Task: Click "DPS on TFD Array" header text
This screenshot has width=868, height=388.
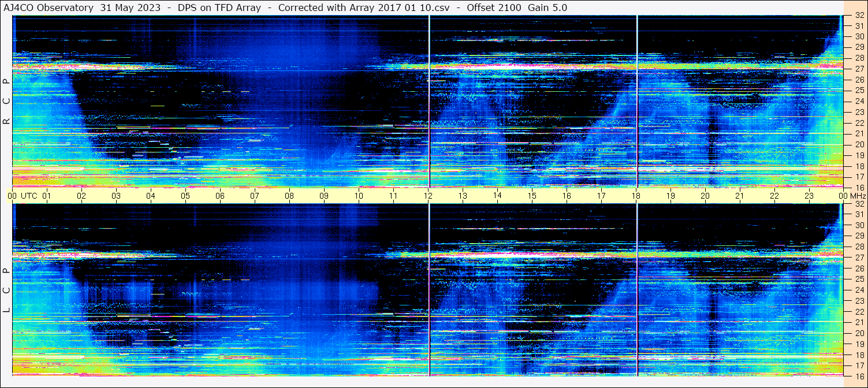Action: 219,8
